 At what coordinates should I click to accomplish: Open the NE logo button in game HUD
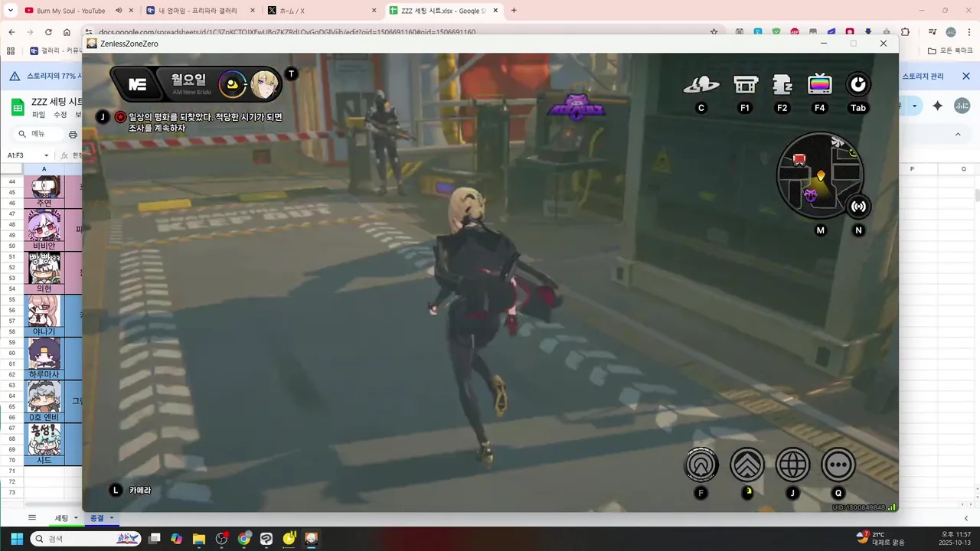click(x=137, y=84)
